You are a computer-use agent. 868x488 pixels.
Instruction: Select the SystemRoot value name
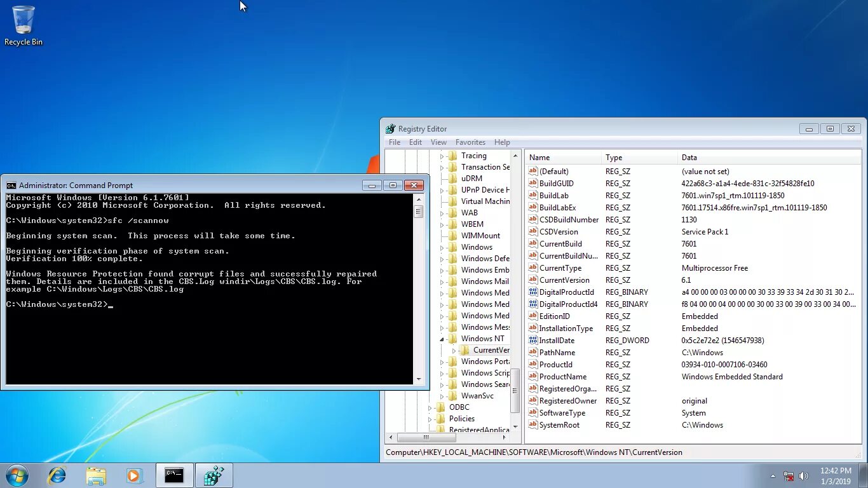click(x=559, y=425)
